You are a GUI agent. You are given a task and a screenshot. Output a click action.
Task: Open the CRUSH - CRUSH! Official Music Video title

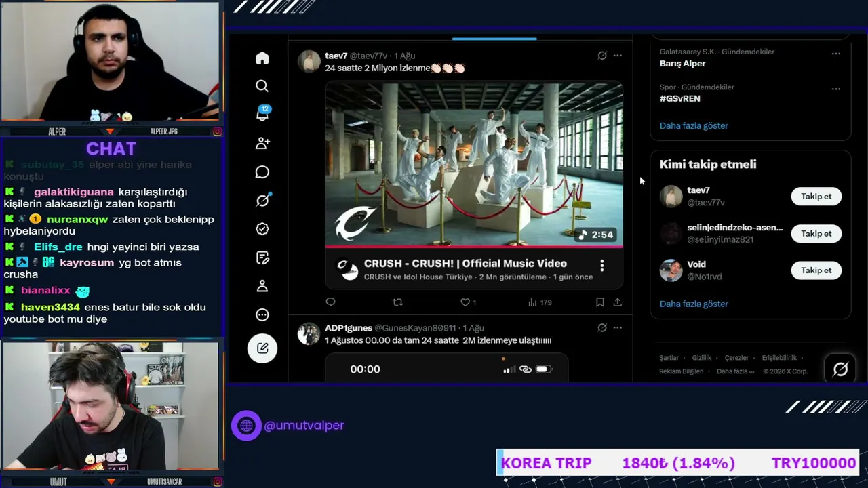coord(465,264)
